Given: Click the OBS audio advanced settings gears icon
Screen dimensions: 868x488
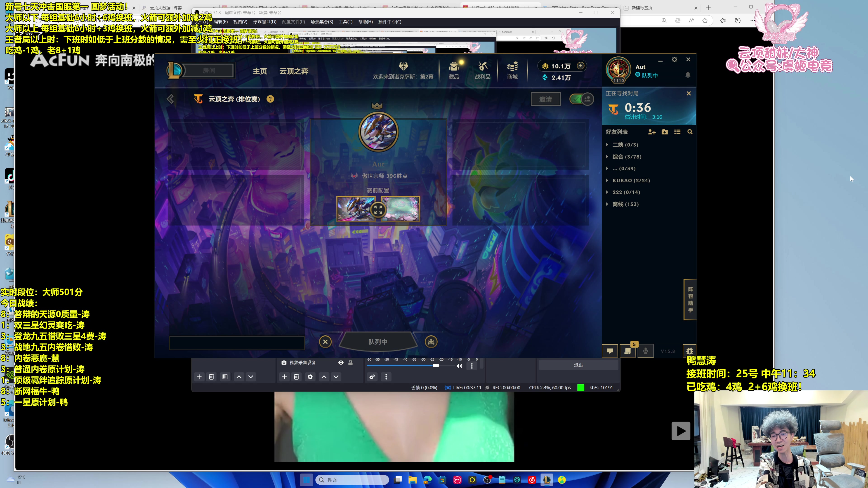Looking at the screenshot, I should point(372,377).
